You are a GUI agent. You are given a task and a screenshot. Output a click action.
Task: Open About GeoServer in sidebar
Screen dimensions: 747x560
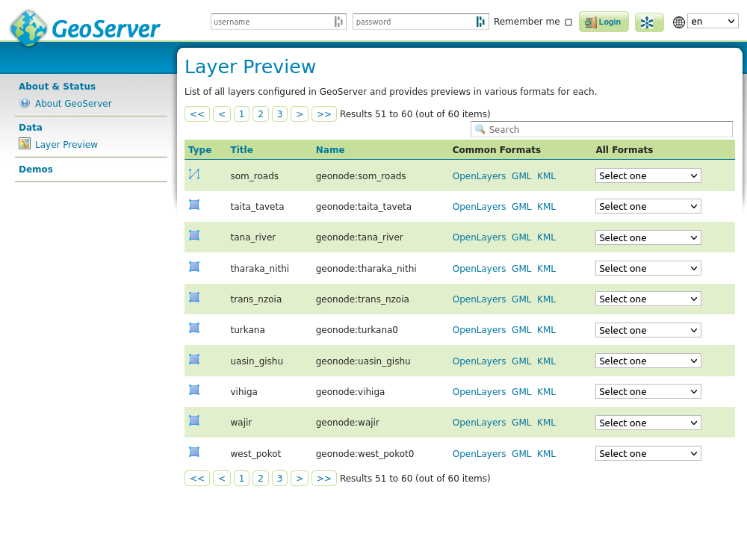pos(73,103)
